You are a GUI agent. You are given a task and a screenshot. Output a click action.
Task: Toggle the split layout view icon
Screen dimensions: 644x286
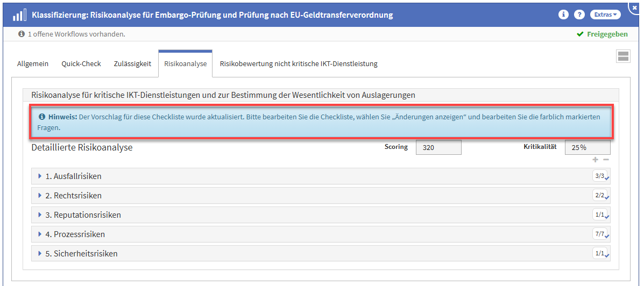click(x=623, y=56)
